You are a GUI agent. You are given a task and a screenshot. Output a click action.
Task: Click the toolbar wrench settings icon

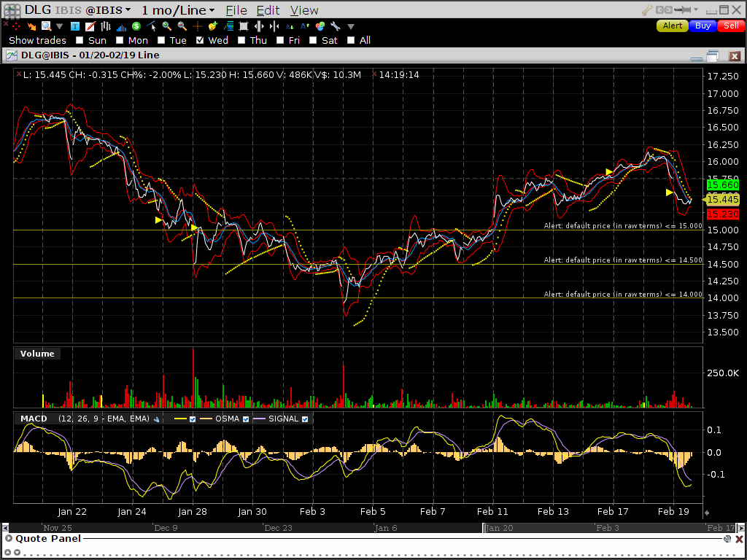[x=336, y=26]
